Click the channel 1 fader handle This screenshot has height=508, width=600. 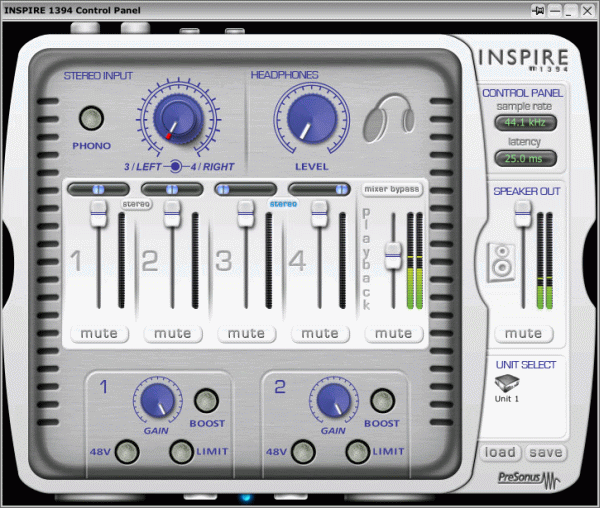pyautogui.click(x=98, y=213)
